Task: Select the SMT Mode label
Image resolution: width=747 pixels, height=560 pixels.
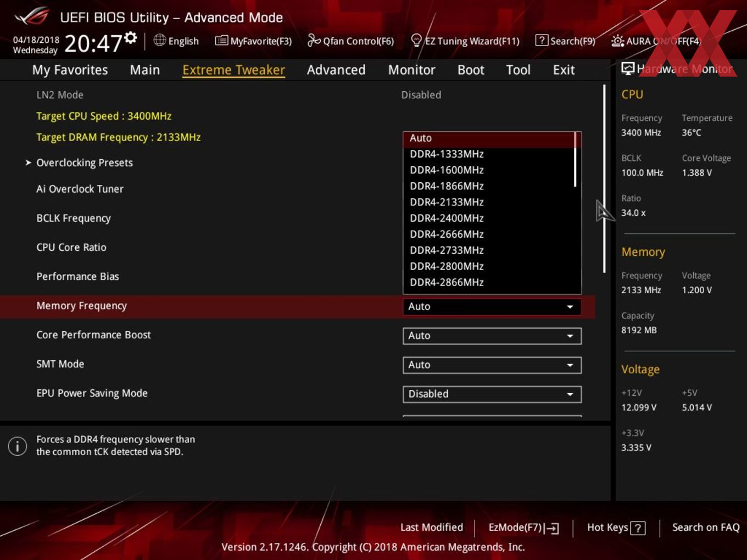Action: (60, 364)
